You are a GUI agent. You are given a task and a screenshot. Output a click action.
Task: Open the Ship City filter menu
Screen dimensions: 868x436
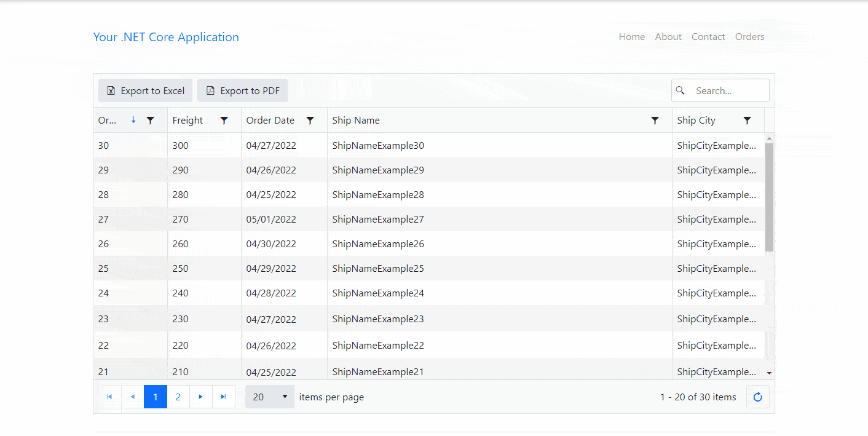pos(748,120)
